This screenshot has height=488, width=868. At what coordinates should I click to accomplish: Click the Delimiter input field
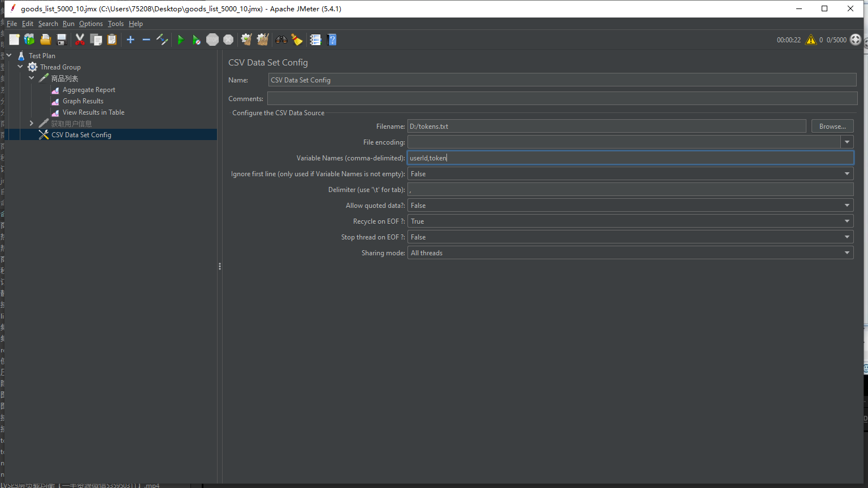tap(630, 189)
